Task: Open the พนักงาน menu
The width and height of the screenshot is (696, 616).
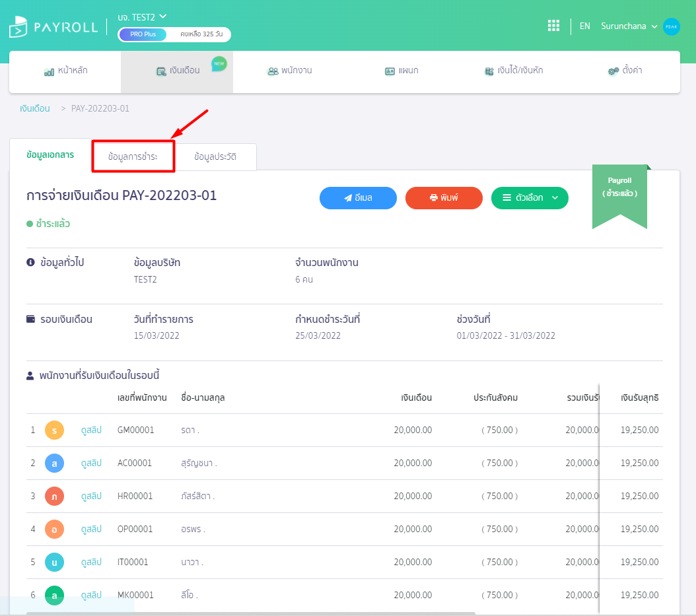Action: [x=289, y=71]
